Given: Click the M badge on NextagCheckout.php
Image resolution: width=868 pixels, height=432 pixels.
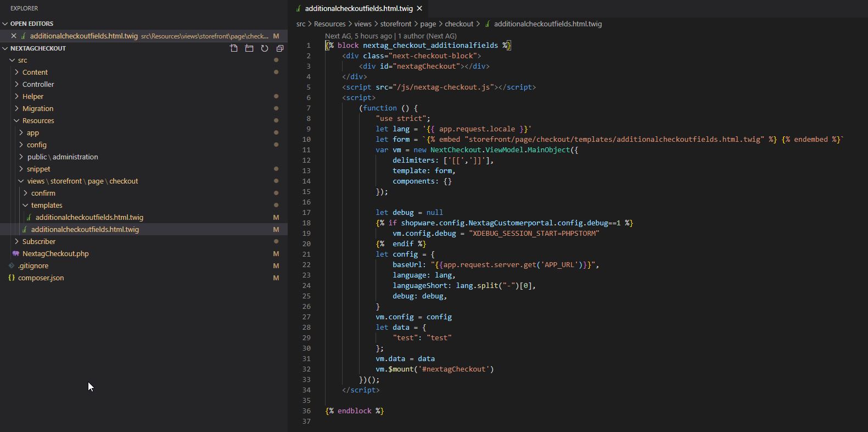Looking at the screenshot, I should [x=276, y=254].
